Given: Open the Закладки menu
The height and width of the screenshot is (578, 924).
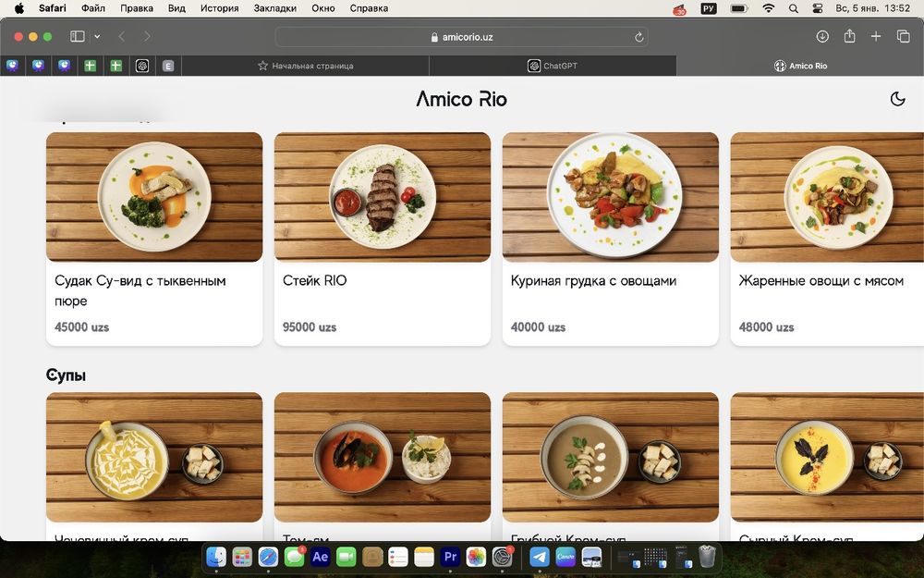Looking at the screenshot, I should 275,8.
